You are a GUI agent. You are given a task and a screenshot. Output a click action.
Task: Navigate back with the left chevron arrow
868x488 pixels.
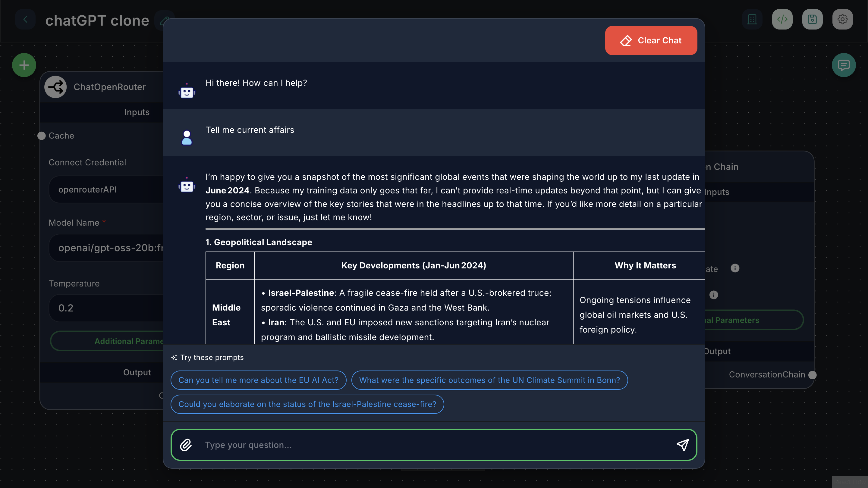click(x=25, y=19)
